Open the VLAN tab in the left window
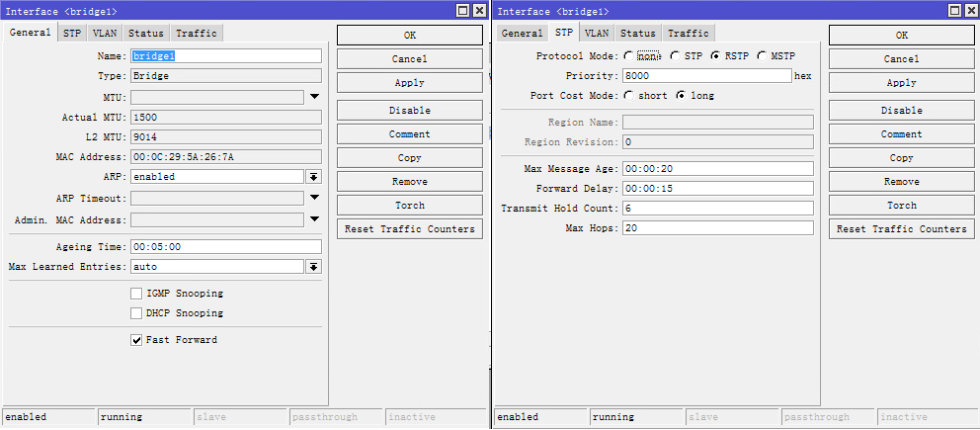The image size is (980, 430). [105, 33]
